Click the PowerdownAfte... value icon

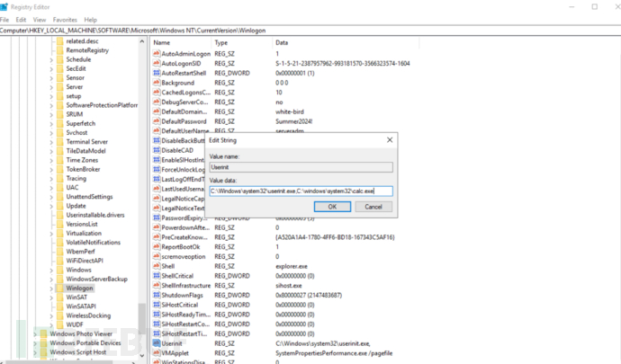tap(157, 227)
